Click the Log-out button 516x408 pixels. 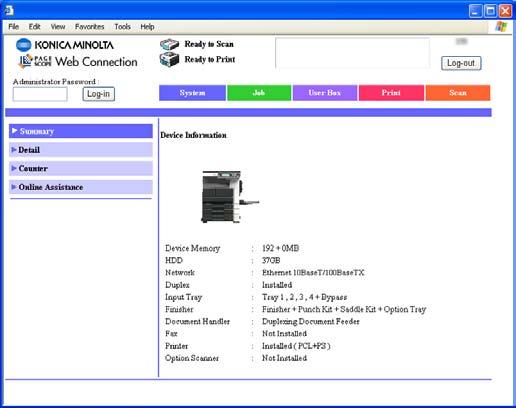click(461, 63)
